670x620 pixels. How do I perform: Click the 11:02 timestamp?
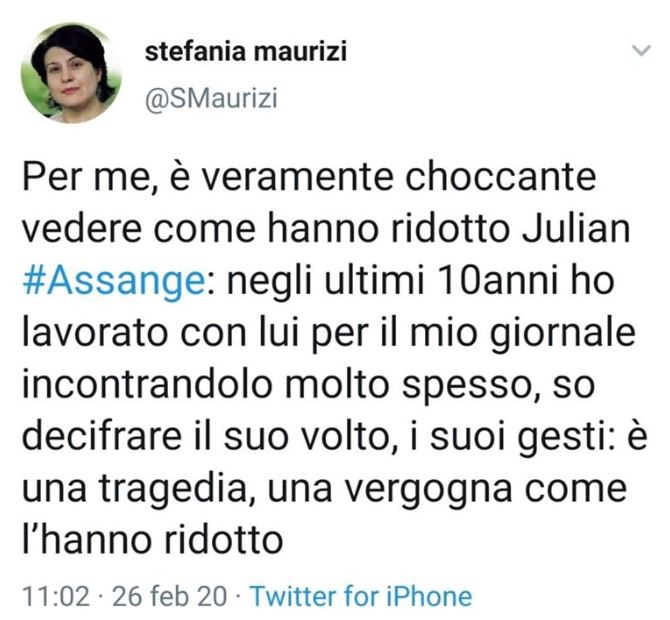pyautogui.click(x=56, y=596)
